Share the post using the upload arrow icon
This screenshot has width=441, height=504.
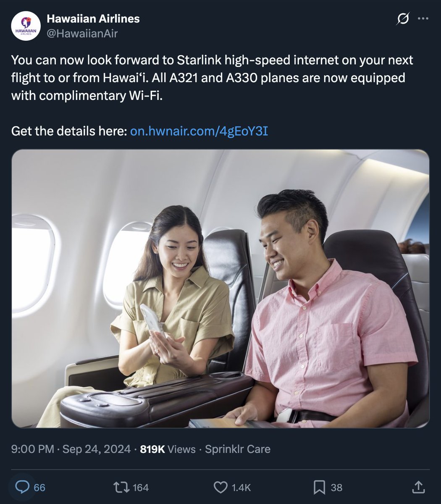pos(418,487)
